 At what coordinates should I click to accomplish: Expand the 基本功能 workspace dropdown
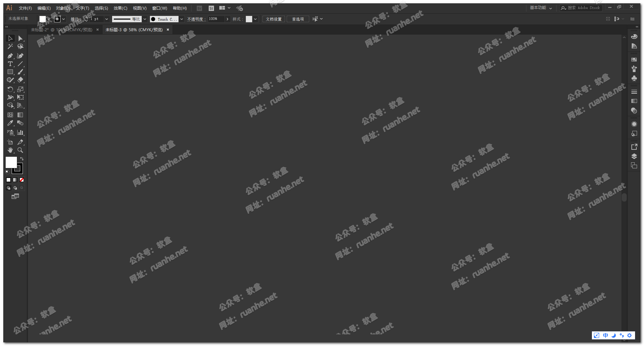click(550, 8)
